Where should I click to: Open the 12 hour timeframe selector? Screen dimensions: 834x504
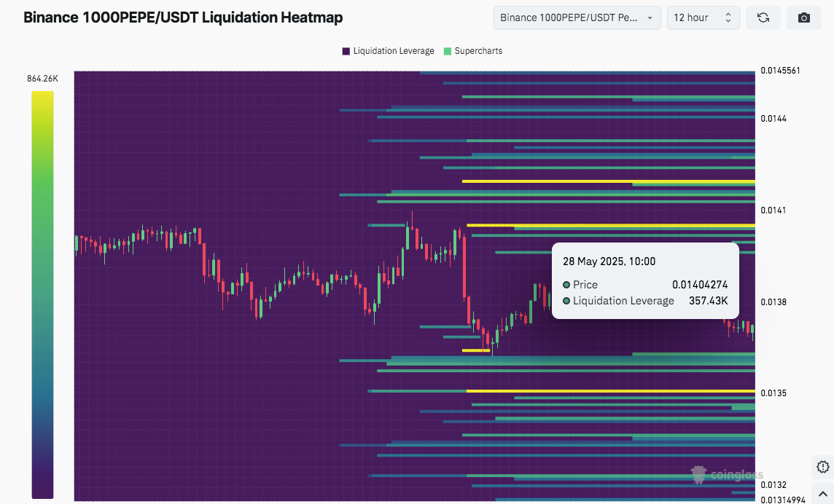point(704,17)
